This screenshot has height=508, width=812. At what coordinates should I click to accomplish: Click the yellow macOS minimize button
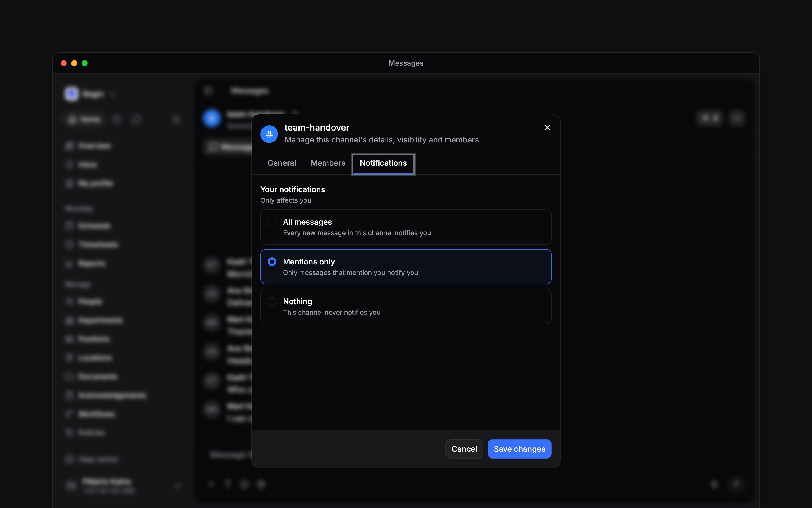[x=74, y=63]
